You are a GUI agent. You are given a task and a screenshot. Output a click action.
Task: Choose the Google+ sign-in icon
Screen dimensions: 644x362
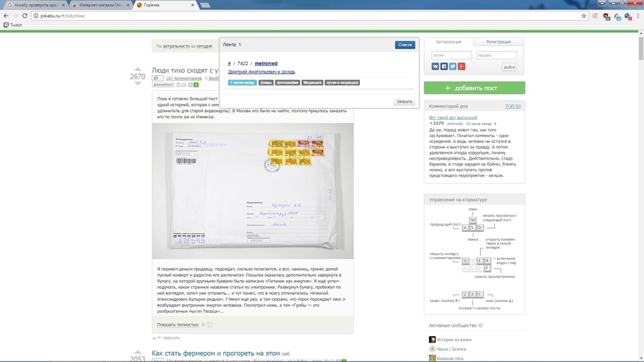(x=462, y=66)
